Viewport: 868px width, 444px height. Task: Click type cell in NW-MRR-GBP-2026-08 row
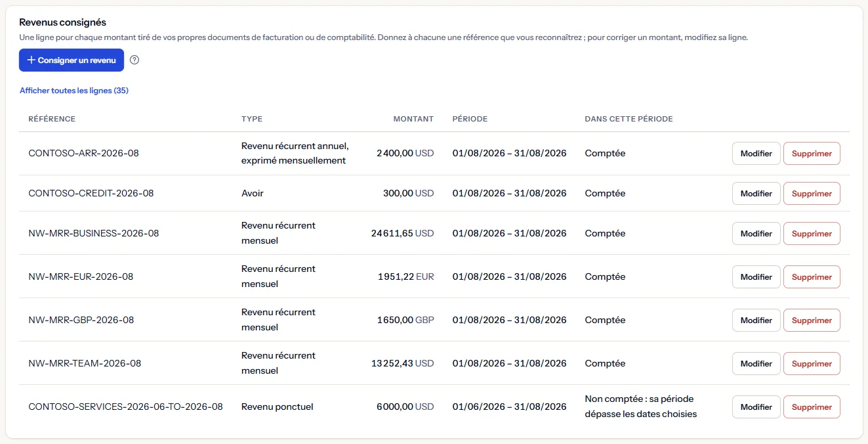(x=278, y=320)
